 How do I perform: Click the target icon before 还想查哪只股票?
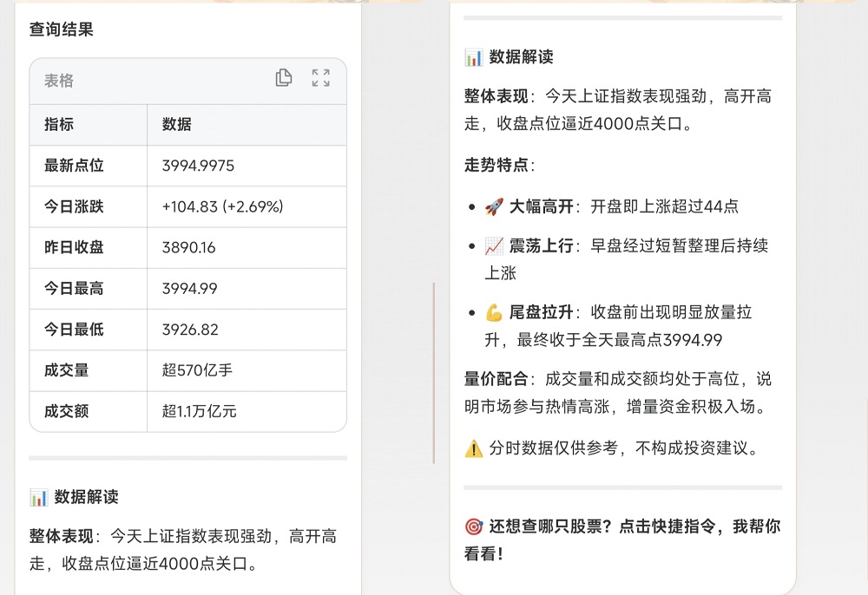pyautogui.click(x=472, y=526)
